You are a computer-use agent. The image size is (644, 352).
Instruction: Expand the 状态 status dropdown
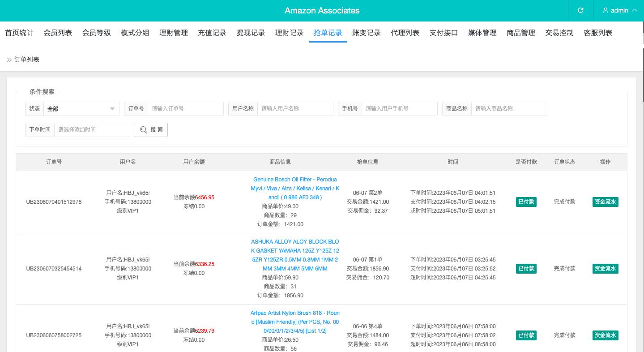click(81, 109)
